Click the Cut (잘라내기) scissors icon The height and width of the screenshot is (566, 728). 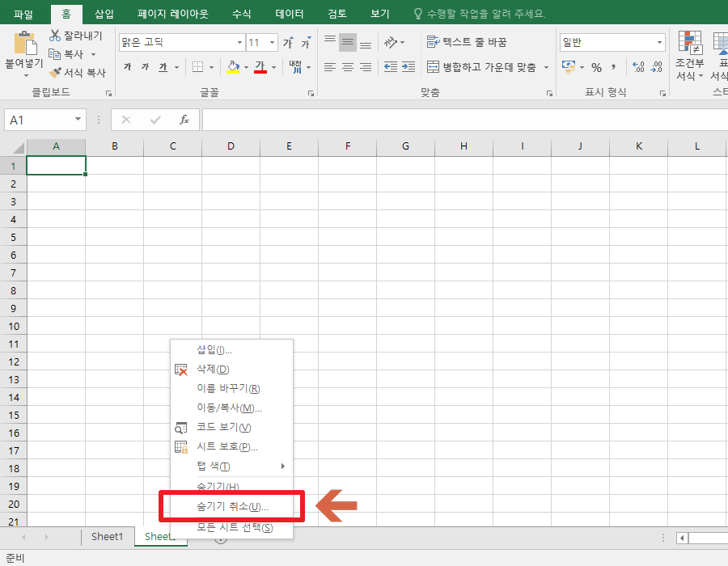pos(55,36)
